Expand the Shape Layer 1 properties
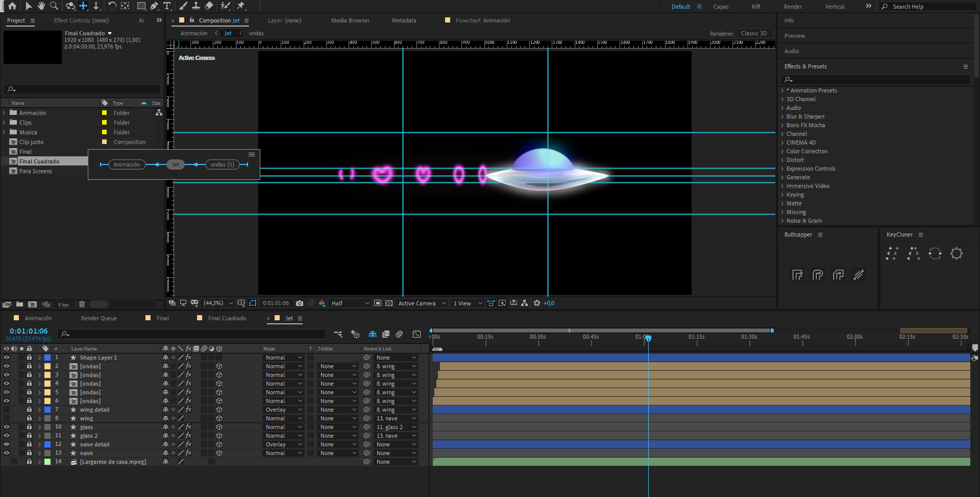This screenshot has width=980, height=497. 39,358
